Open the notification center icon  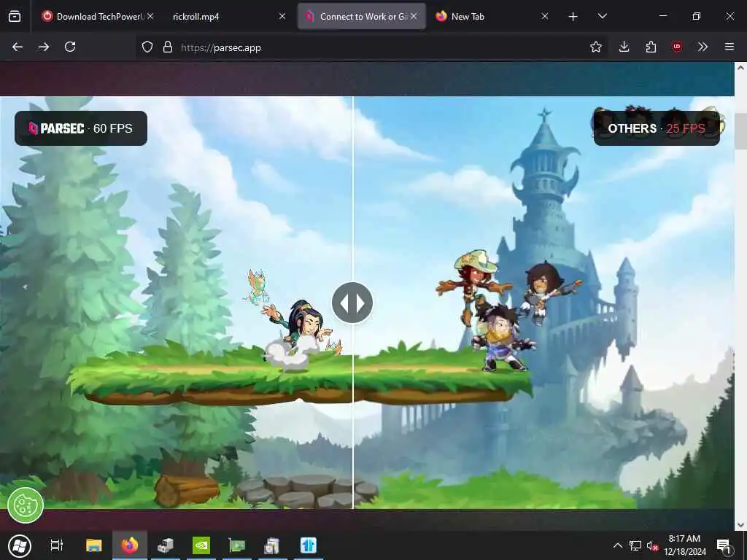[x=724, y=545]
